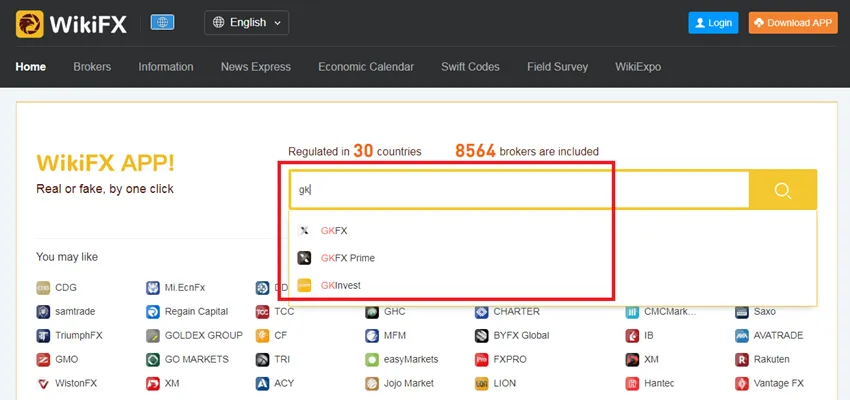Screen dimensions: 850x400
Task: Click the Regain Capital broker icon
Action: 153,312
